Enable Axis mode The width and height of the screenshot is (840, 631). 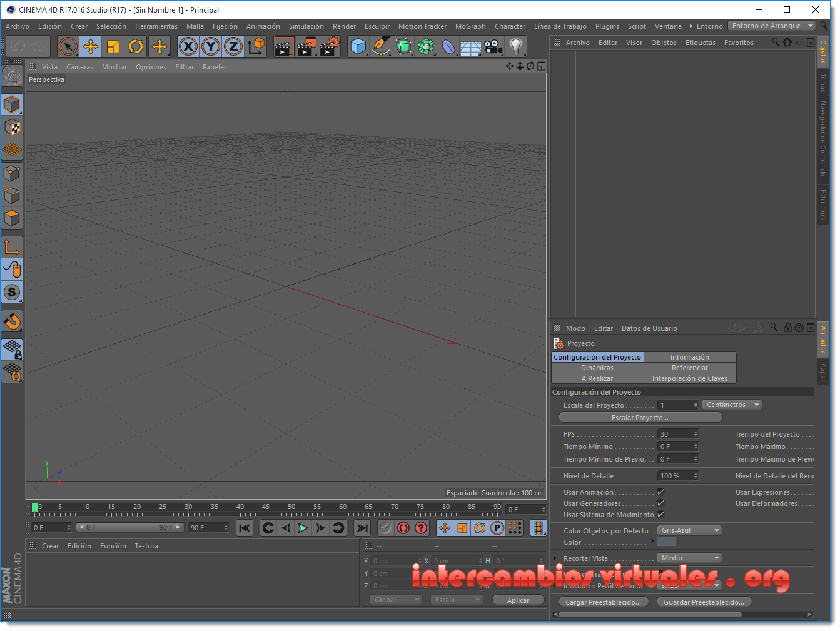[x=12, y=246]
